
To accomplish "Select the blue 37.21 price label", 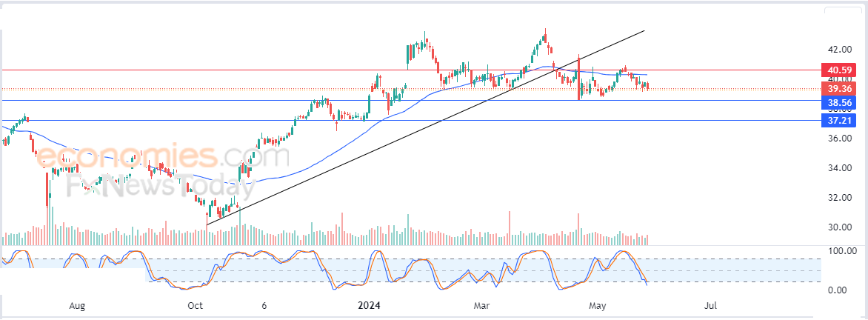I will pos(838,120).
